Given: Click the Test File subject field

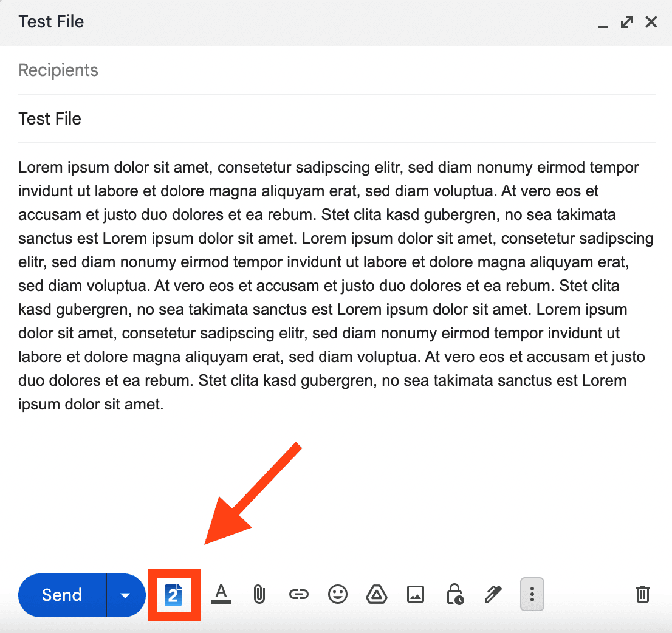Looking at the screenshot, I should 337,118.
